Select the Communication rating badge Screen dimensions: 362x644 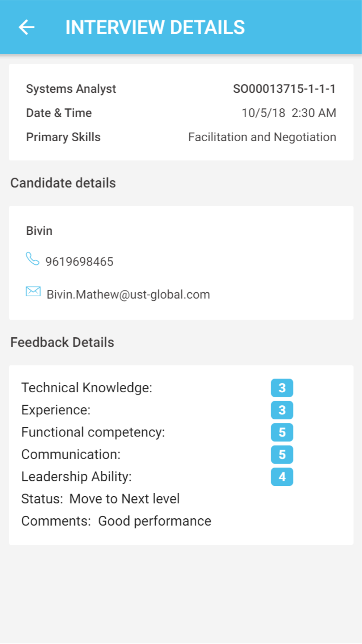point(282,455)
